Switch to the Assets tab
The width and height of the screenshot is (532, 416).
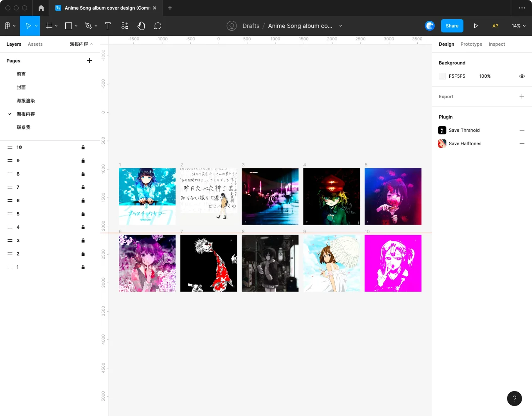click(35, 44)
